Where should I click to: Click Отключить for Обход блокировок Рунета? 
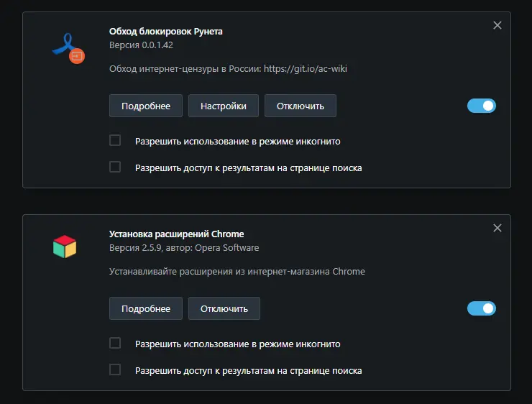301,106
